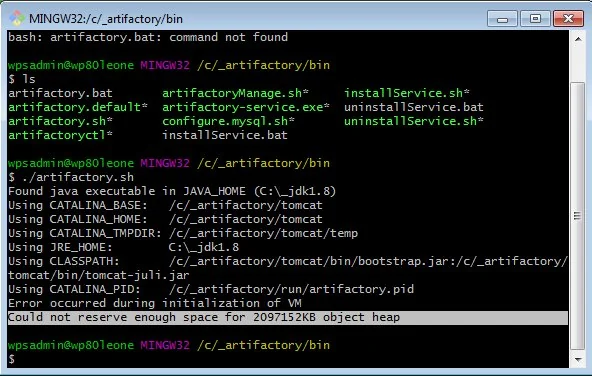The image size is (592, 376).
Task: Click the 'tomcat/bin/tomcat-juli.jar' line
Action: point(99,275)
